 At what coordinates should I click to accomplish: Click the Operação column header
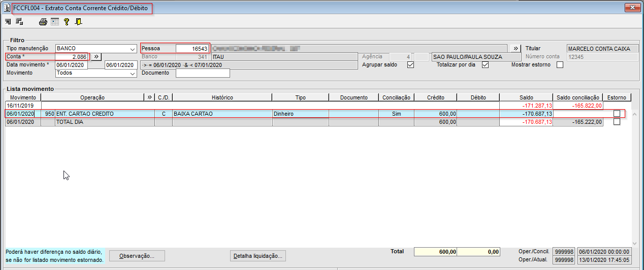tap(92, 97)
